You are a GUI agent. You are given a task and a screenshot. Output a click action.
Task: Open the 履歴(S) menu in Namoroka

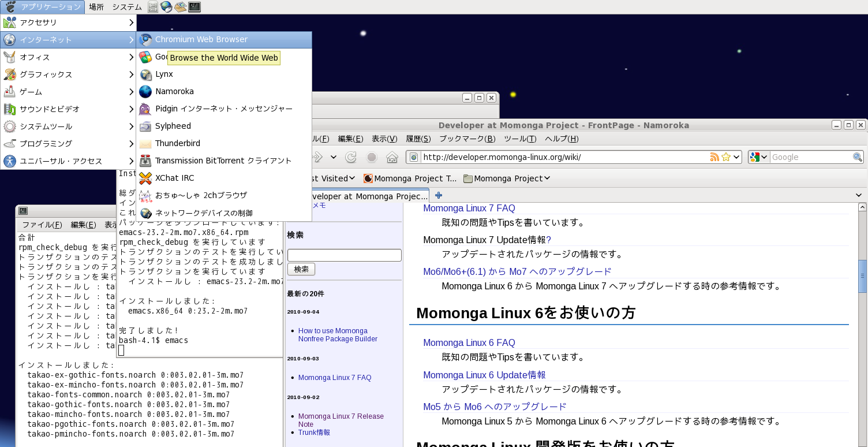click(418, 139)
